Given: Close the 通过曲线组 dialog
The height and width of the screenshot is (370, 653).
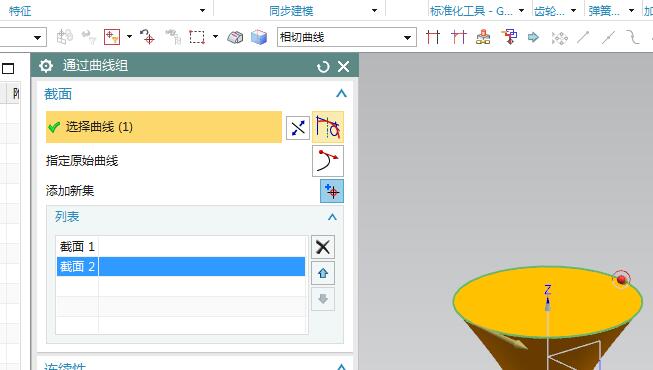Looking at the screenshot, I should pyautogui.click(x=344, y=66).
